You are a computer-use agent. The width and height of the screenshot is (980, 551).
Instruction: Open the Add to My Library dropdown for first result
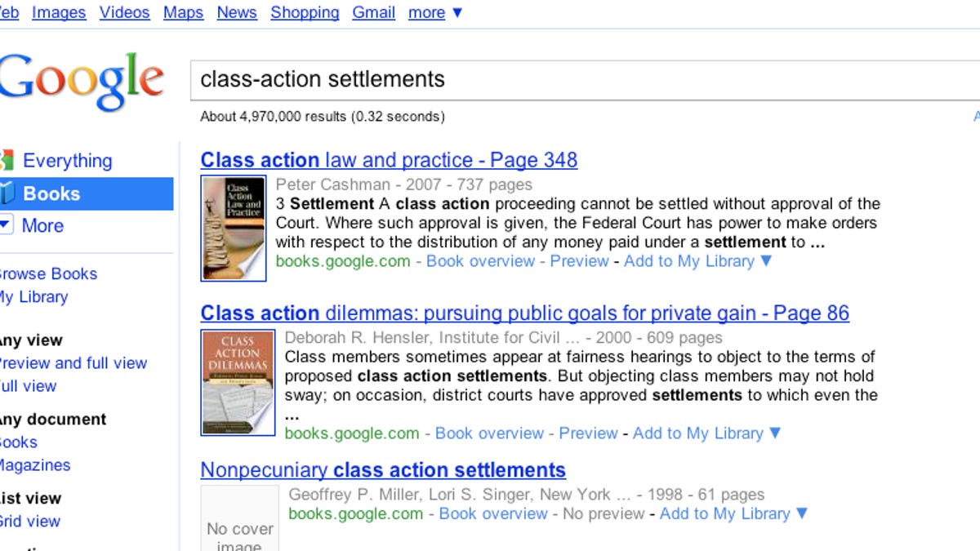688,261
